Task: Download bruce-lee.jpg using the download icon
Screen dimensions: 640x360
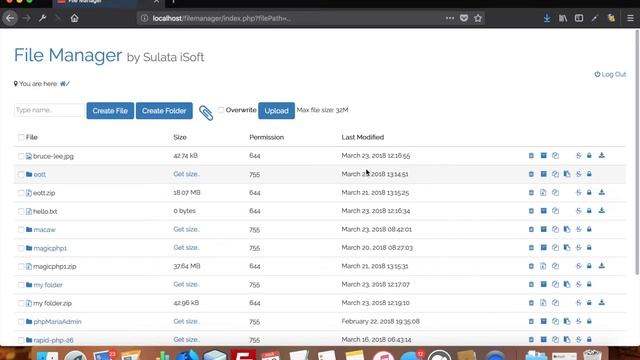Action: pyautogui.click(x=602, y=156)
